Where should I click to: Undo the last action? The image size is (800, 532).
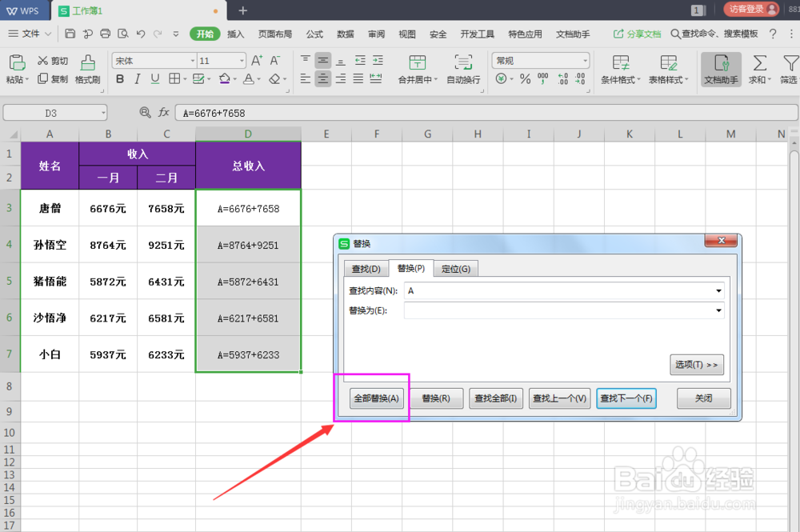(141, 34)
